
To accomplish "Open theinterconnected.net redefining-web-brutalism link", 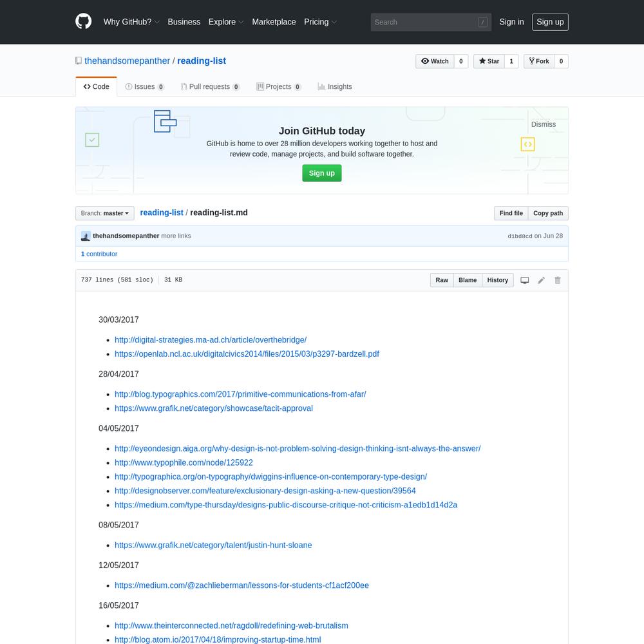I will (231, 625).
